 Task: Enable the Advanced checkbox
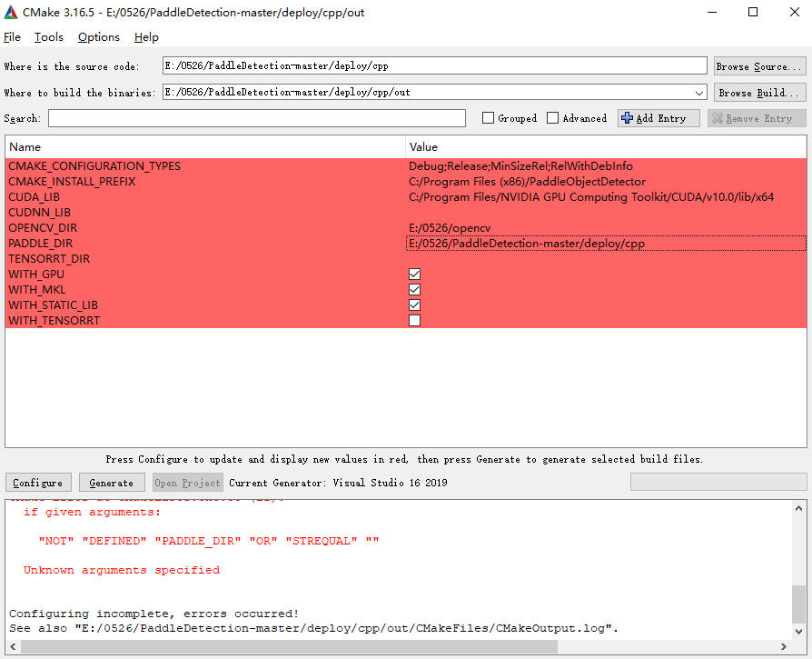(552, 118)
